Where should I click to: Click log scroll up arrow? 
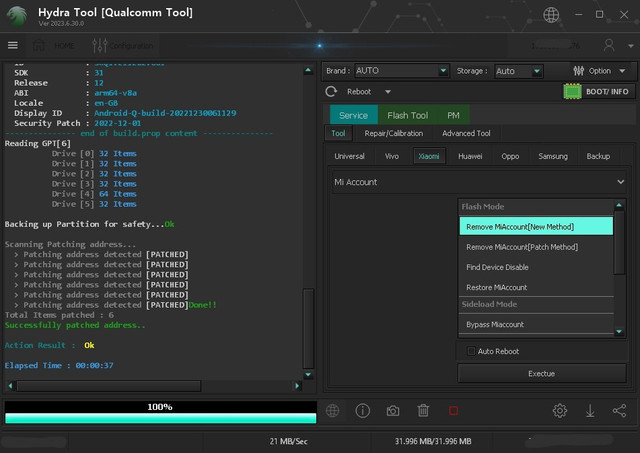pos(308,70)
